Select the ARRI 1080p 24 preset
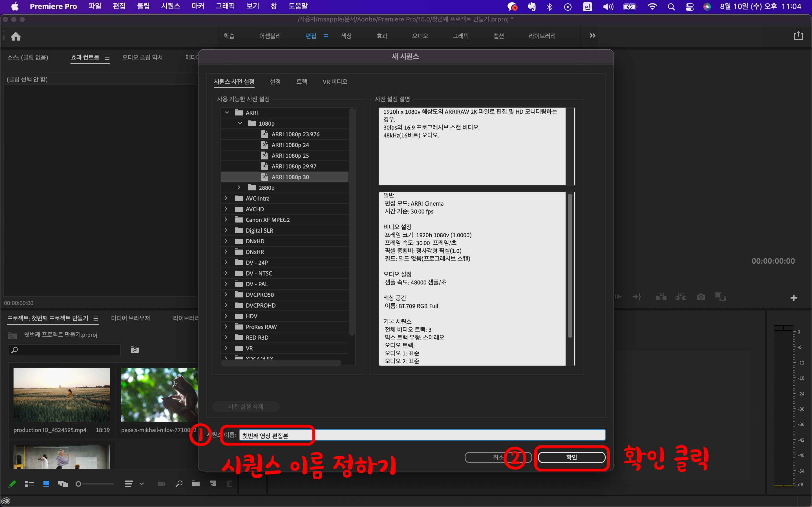The height and width of the screenshot is (507, 812). (x=290, y=145)
